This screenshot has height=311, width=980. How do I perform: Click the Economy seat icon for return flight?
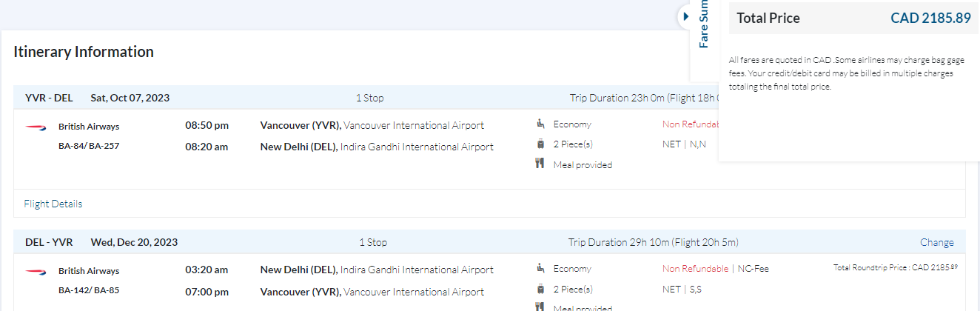[x=540, y=269]
